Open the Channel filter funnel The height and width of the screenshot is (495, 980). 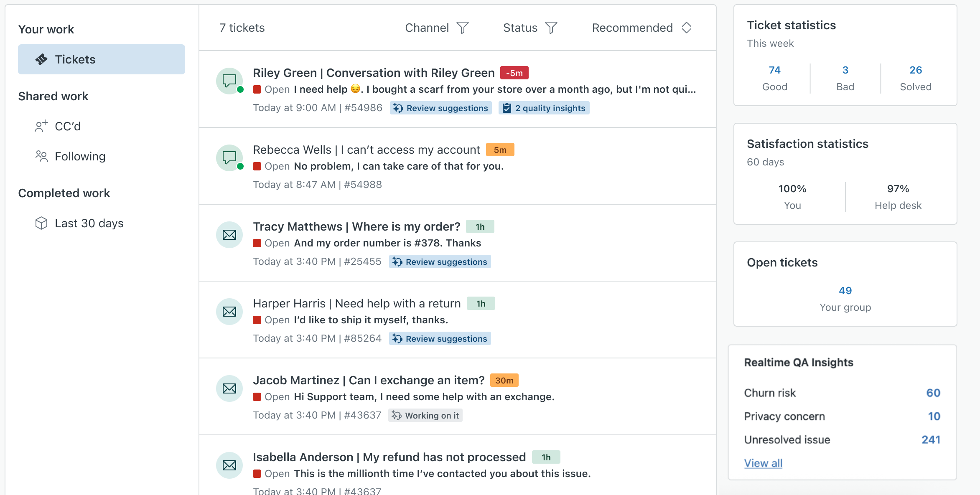pyautogui.click(x=463, y=28)
